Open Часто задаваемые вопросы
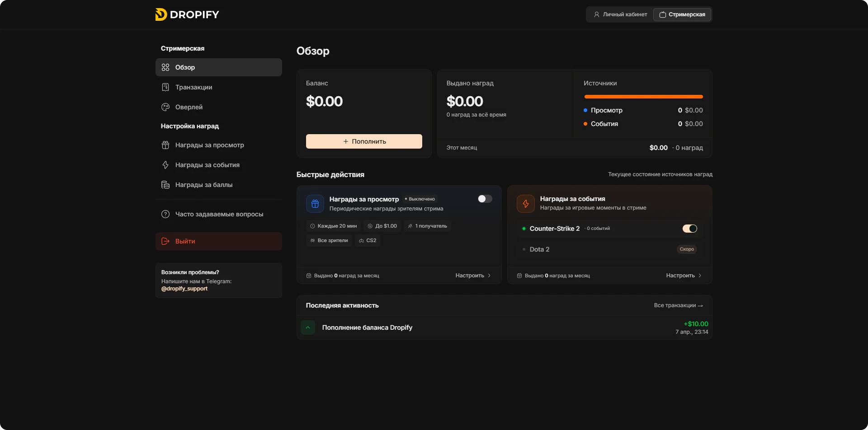 (219, 214)
